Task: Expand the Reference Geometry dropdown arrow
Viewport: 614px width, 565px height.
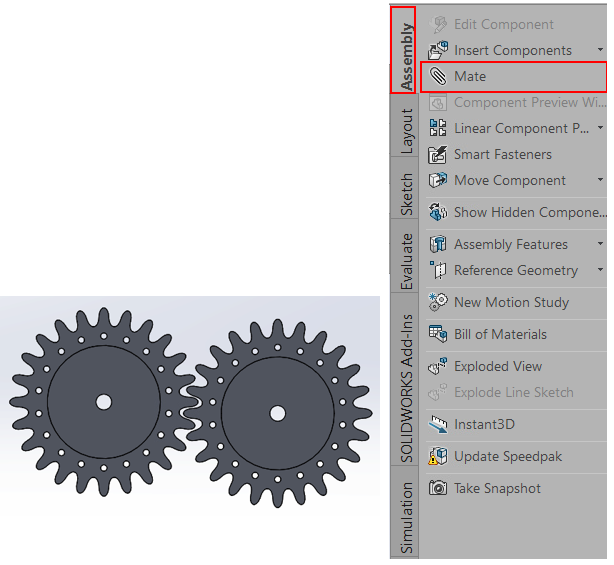Action: coord(600,269)
